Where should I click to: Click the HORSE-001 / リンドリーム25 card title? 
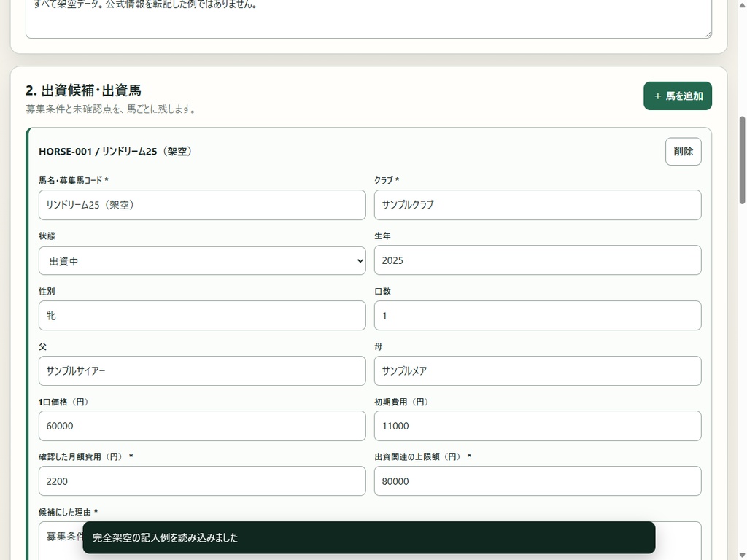(x=116, y=152)
